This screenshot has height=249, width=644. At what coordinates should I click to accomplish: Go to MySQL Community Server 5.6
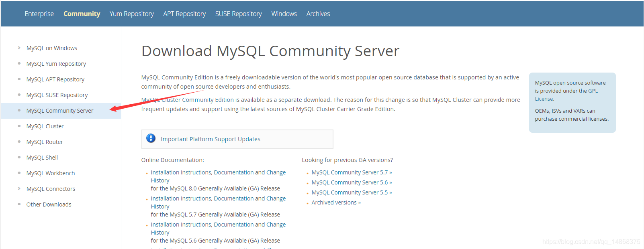pyautogui.click(x=352, y=182)
